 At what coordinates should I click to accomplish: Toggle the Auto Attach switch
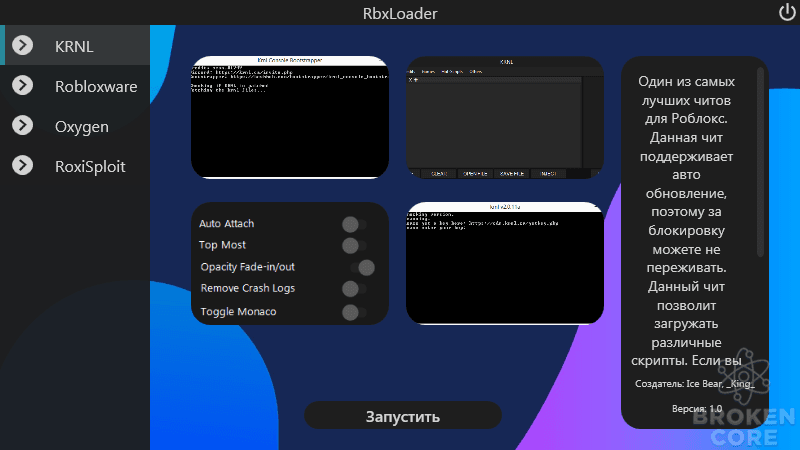point(355,224)
